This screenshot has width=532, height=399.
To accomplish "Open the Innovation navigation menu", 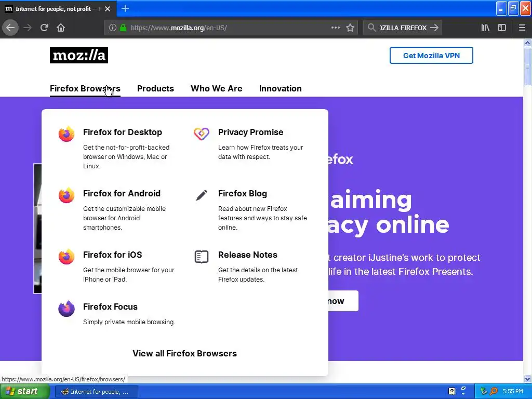I will 280,88.
